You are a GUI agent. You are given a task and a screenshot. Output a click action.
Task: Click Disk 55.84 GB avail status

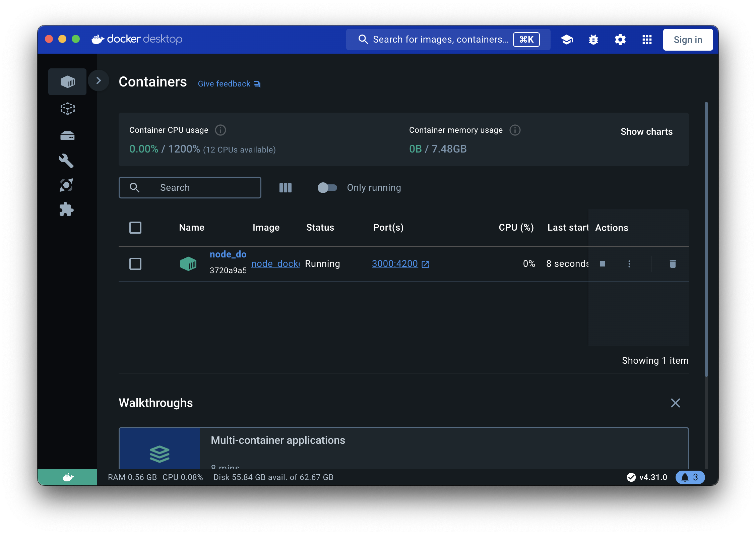click(x=273, y=477)
